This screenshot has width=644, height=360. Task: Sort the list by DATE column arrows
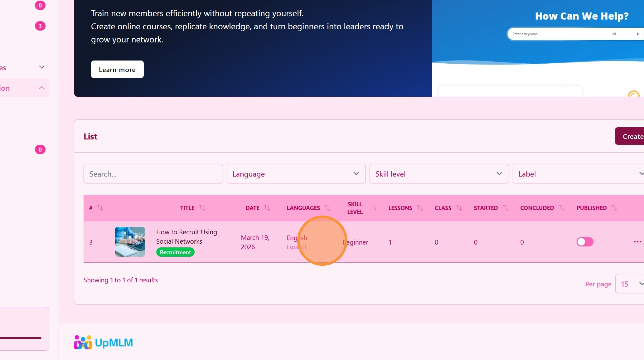(267, 208)
